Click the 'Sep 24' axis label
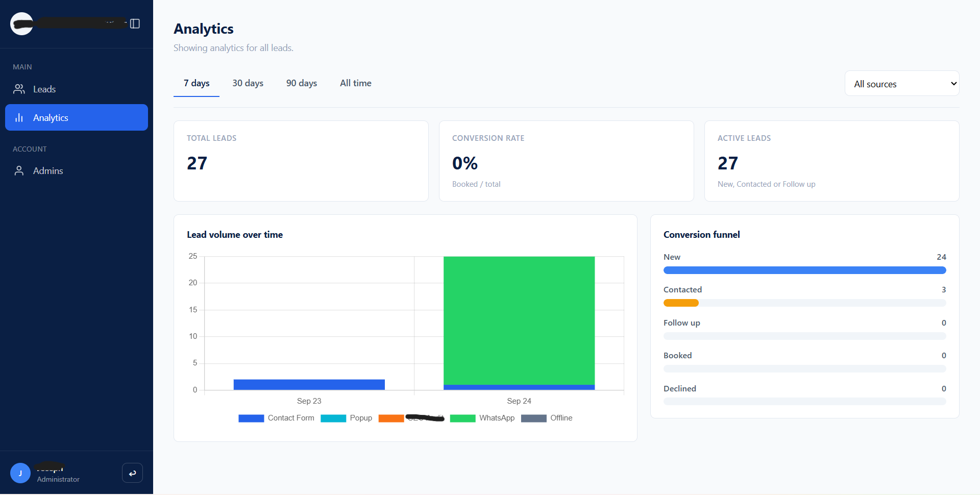980x495 pixels. pos(519,401)
